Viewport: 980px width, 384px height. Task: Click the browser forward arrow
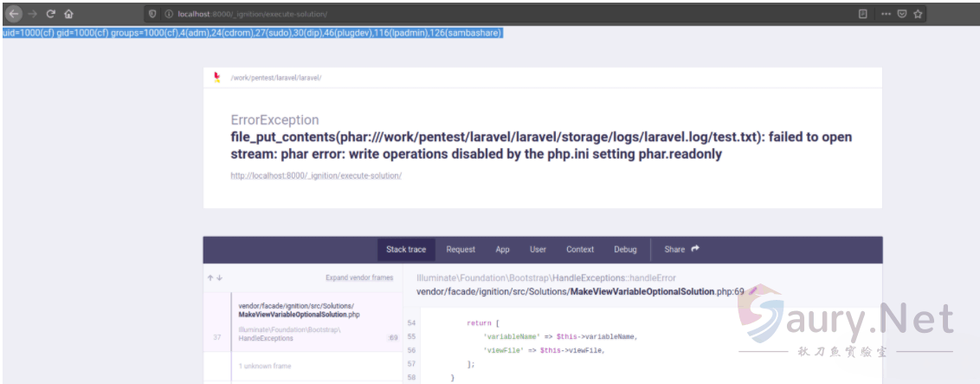point(34,14)
